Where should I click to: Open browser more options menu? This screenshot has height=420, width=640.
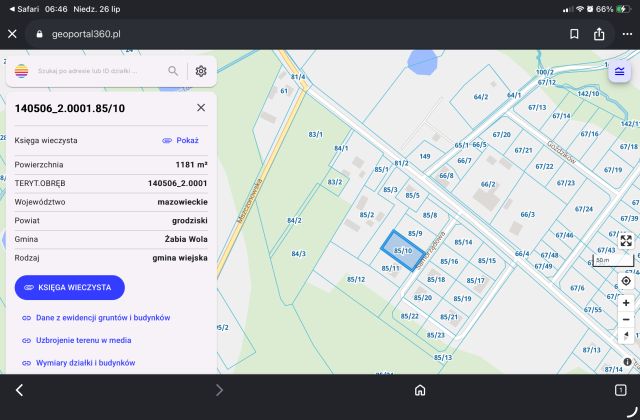click(x=627, y=34)
